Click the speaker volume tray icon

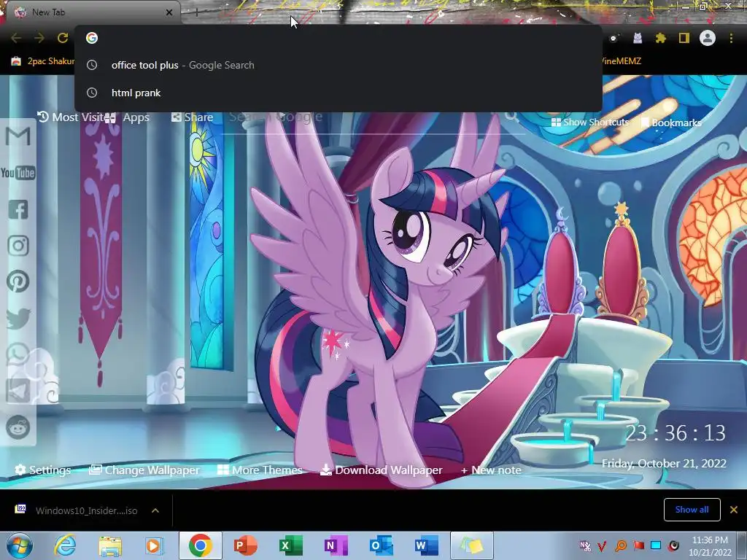pos(673,545)
